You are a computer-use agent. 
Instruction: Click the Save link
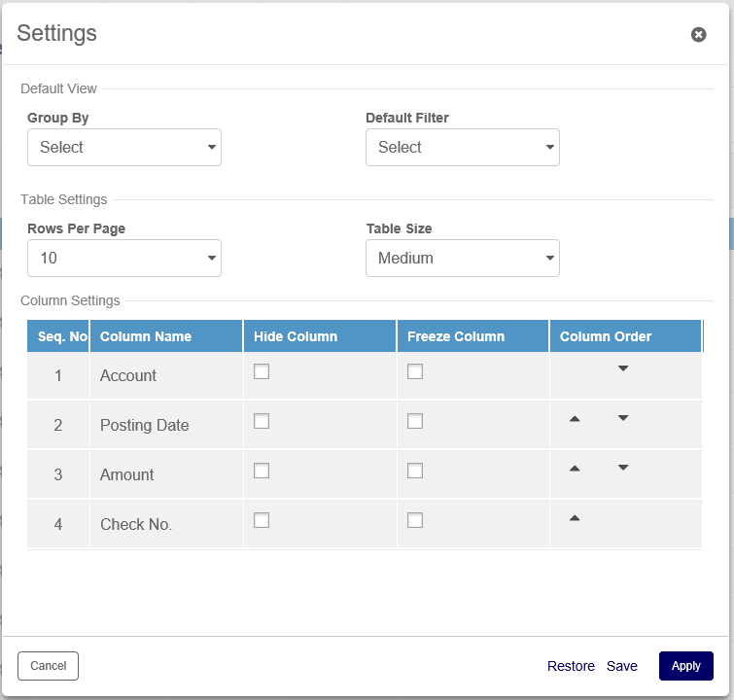(x=622, y=666)
